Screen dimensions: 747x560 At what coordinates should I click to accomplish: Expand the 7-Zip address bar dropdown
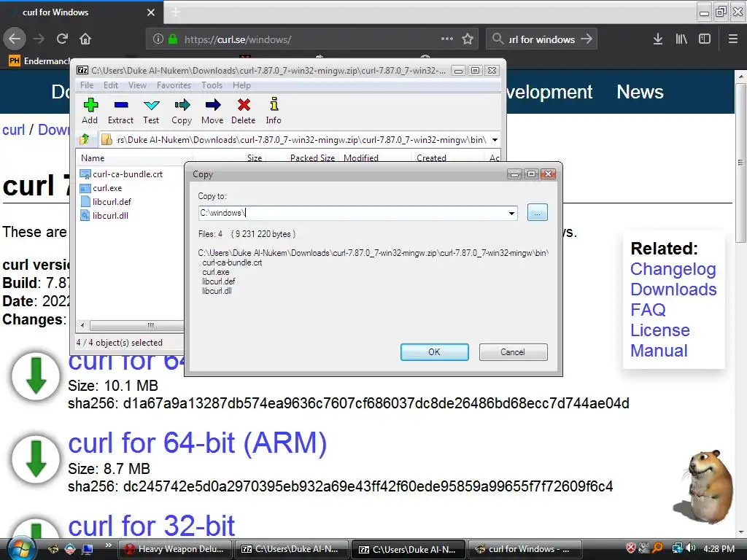click(x=495, y=140)
